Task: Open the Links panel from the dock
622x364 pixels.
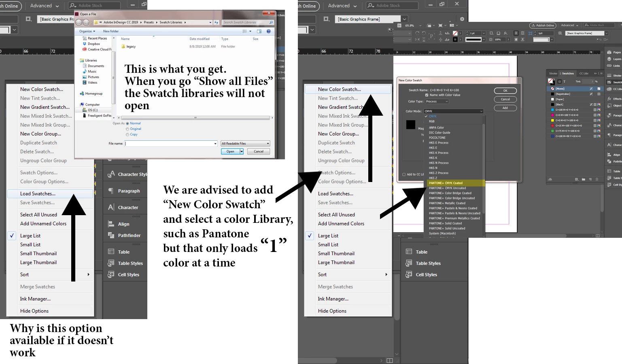Action: tap(614, 66)
